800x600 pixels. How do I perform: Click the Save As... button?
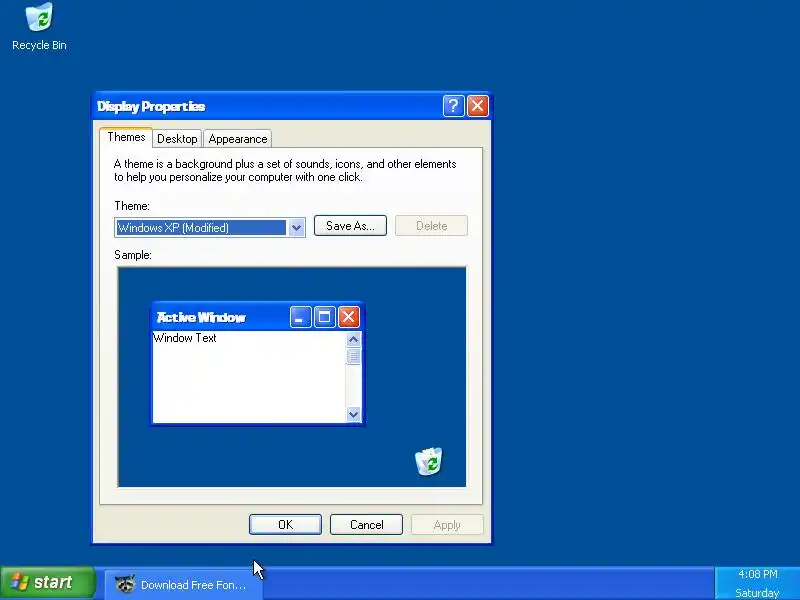point(350,226)
